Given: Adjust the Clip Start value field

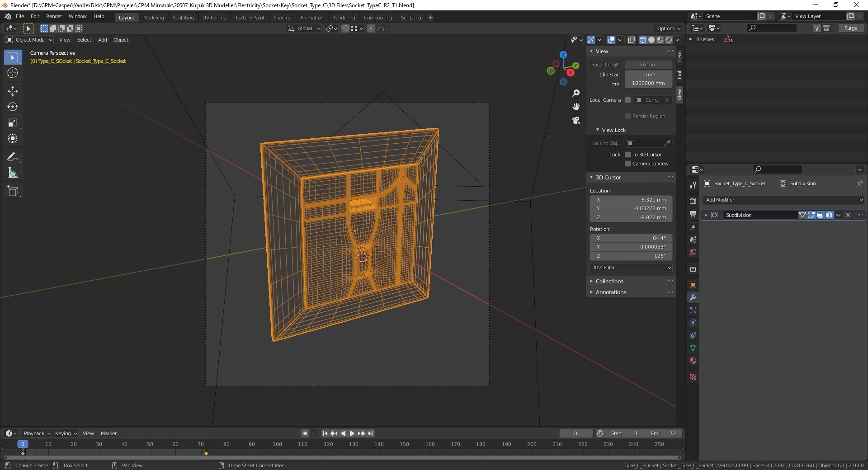Looking at the screenshot, I should [x=648, y=75].
